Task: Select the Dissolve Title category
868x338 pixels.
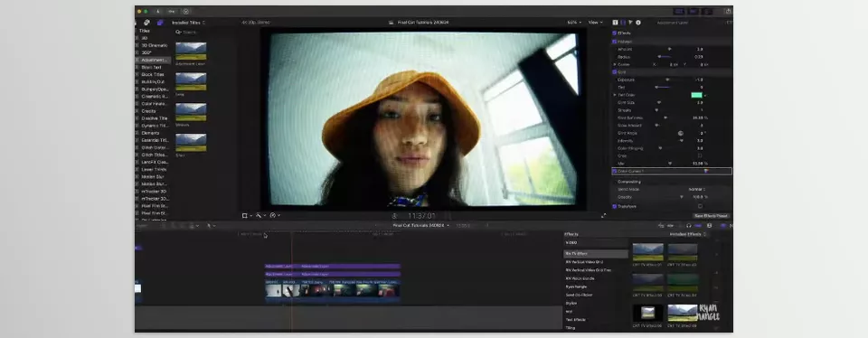Action: point(155,118)
